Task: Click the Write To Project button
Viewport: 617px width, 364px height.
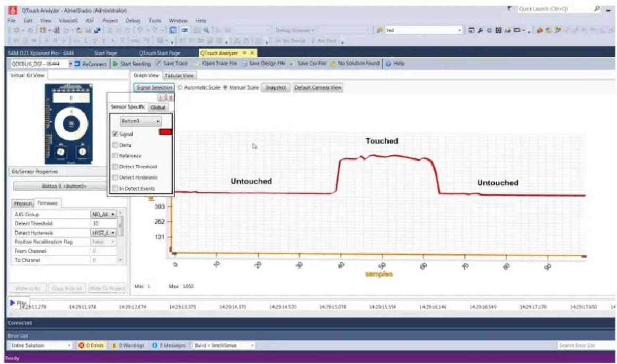Action: [x=107, y=288]
